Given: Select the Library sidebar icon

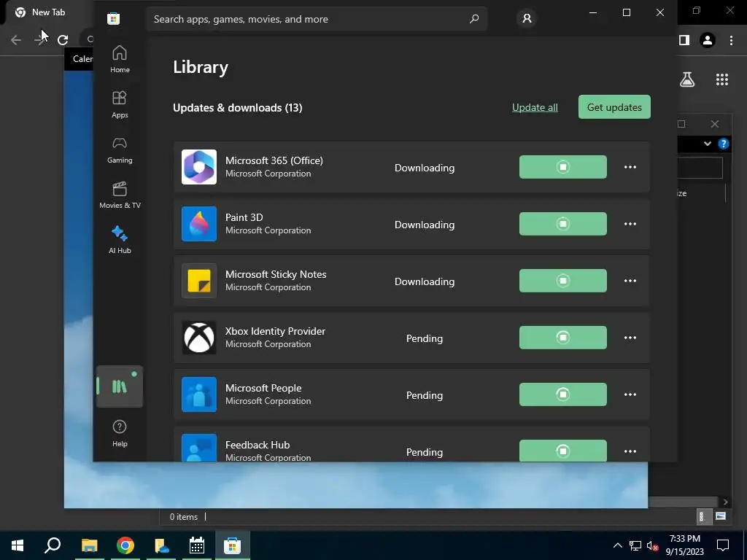Looking at the screenshot, I should click(120, 386).
